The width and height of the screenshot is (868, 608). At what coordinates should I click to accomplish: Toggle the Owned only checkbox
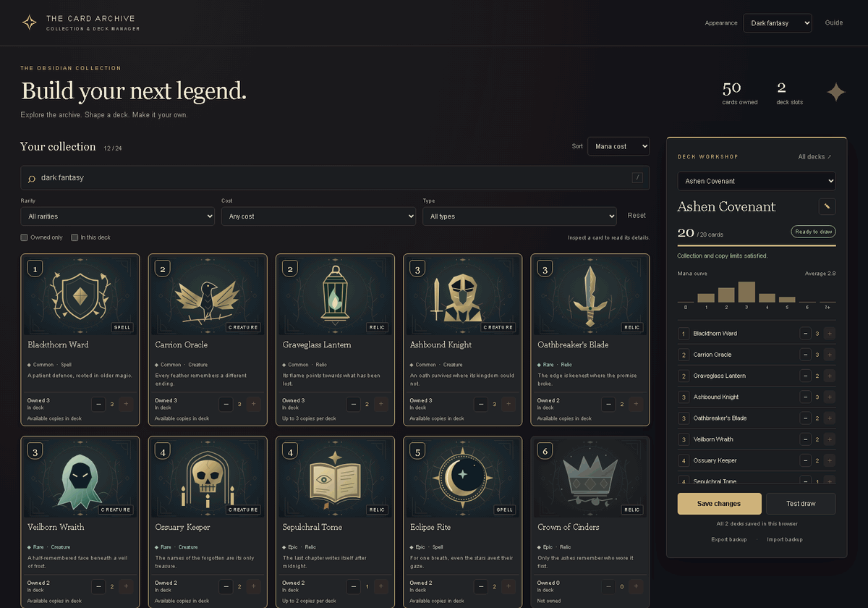pyautogui.click(x=25, y=237)
